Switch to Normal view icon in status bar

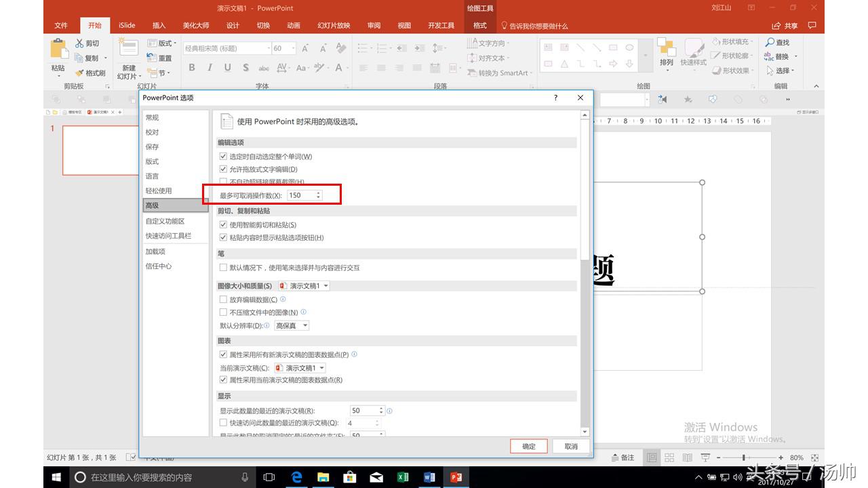pyautogui.click(x=652, y=457)
